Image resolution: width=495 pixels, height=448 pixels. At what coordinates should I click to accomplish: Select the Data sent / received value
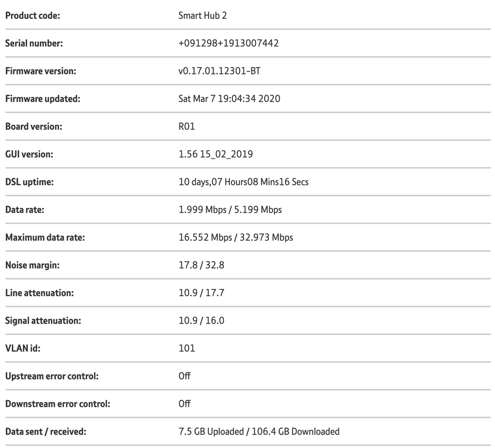pyautogui.click(x=259, y=432)
